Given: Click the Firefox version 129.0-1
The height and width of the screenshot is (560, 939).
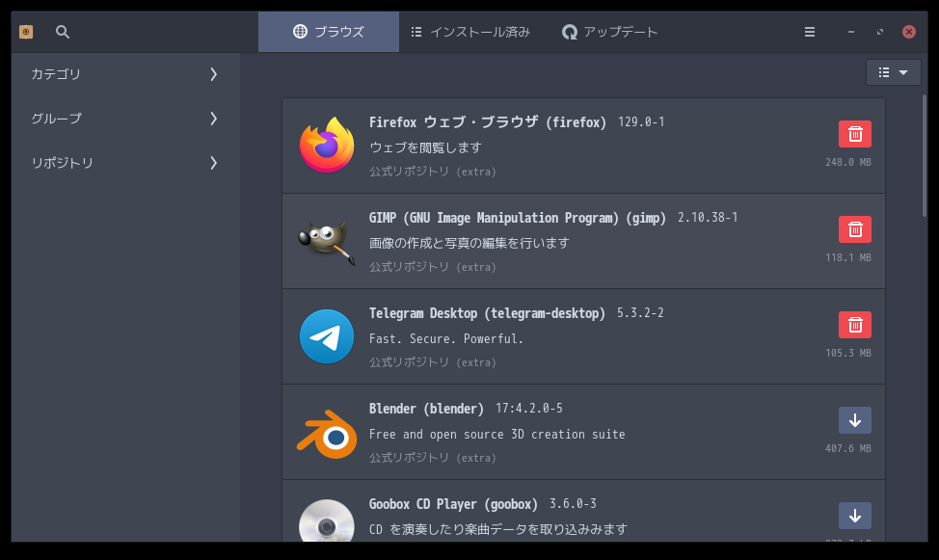Looking at the screenshot, I should click(x=641, y=122).
